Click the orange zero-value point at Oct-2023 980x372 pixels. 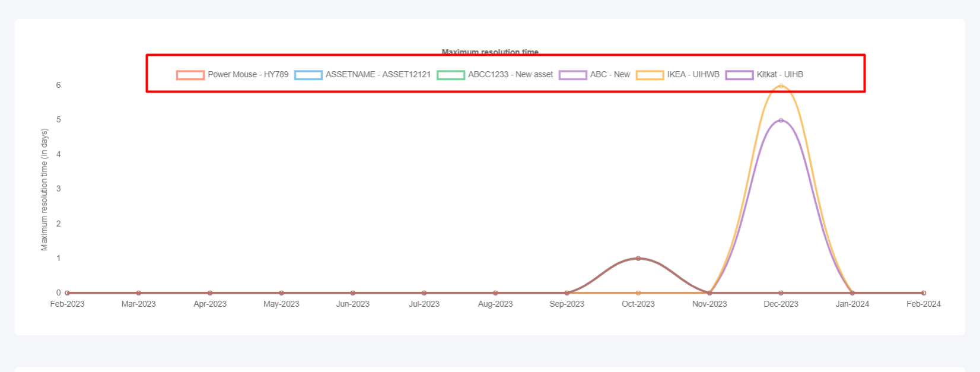[x=638, y=293]
